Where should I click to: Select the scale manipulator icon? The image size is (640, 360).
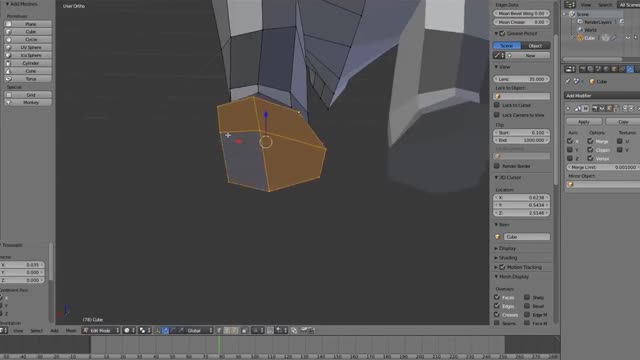[x=181, y=330]
